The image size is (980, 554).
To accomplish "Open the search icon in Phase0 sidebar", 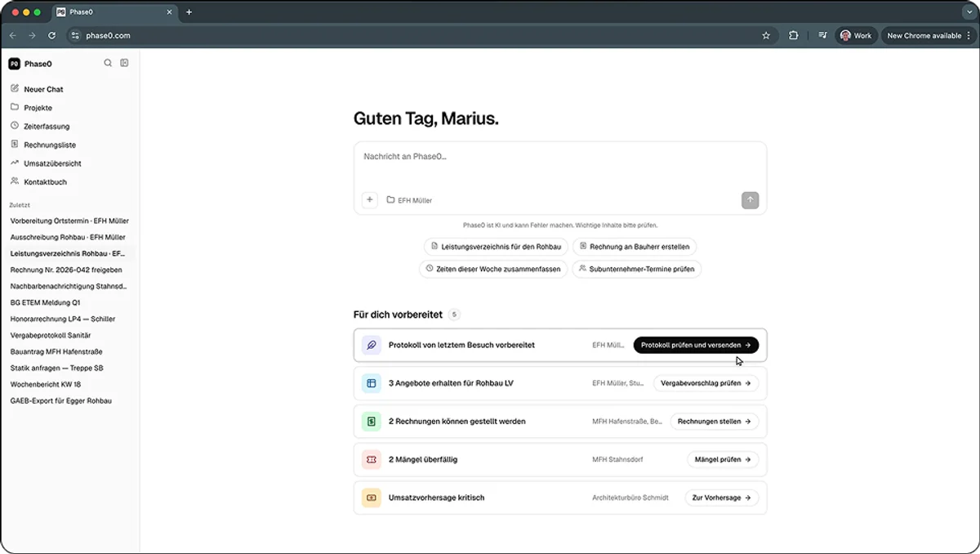I will (x=108, y=63).
